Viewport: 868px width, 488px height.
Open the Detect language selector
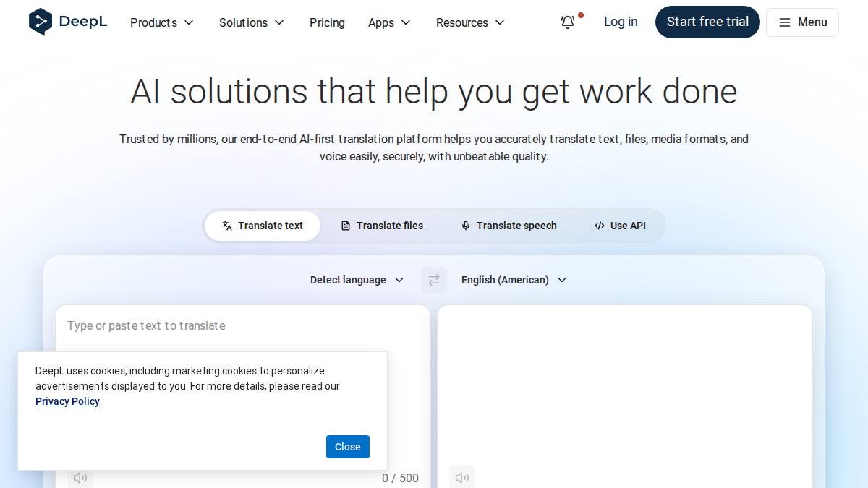[357, 280]
